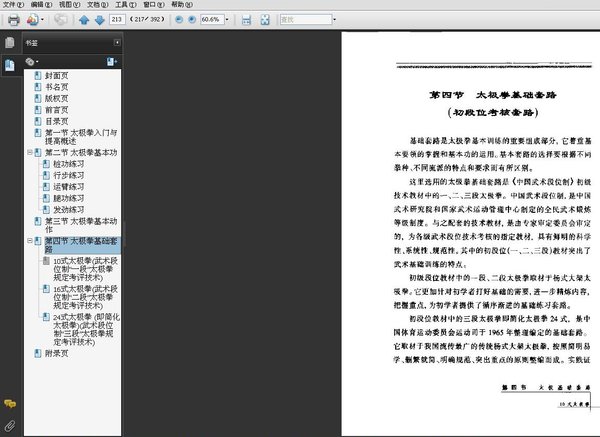Click the new bookmark icon
The width and height of the screenshot is (600, 437).
(112, 62)
